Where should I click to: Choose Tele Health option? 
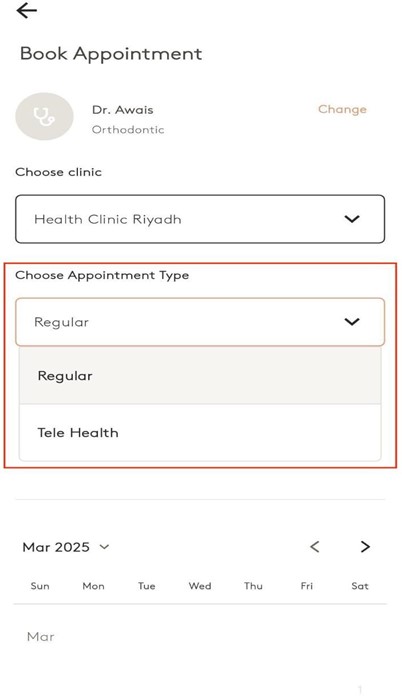pos(200,432)
